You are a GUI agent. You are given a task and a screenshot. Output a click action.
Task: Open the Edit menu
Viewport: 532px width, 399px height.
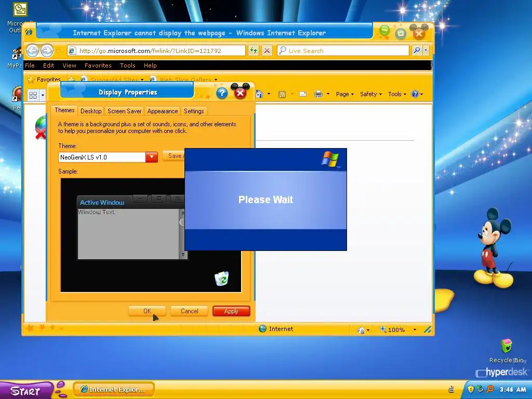(48, 65)
